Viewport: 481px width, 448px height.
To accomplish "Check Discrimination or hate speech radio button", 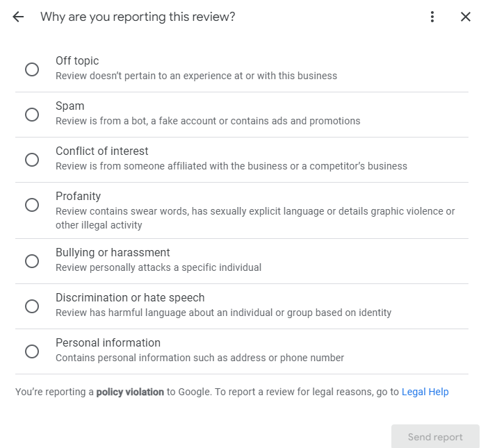I will point(32,306).
